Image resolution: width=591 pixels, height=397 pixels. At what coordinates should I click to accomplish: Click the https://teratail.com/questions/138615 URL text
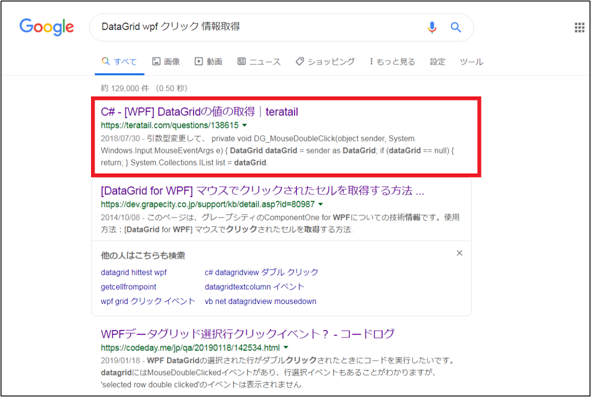point(170,125)
